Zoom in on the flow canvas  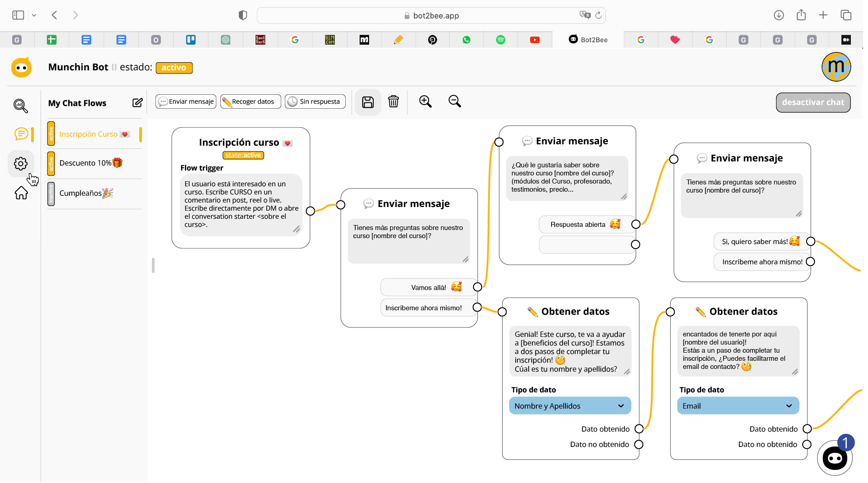(x=425, y=101)
